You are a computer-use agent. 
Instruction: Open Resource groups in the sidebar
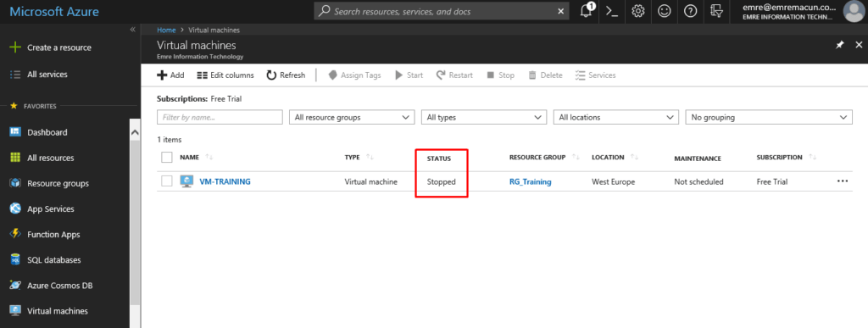coord(58,183)
